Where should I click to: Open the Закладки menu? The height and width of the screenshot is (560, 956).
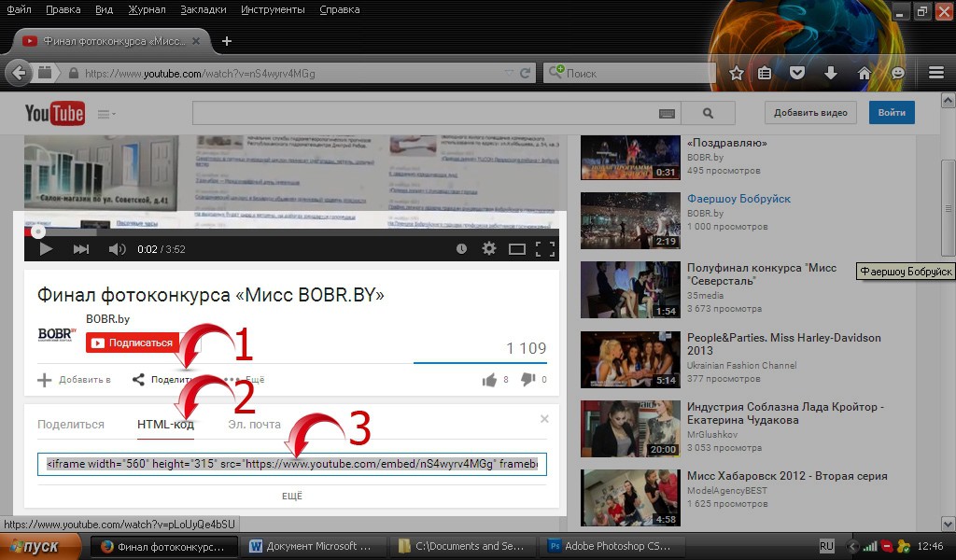point(204,9)
